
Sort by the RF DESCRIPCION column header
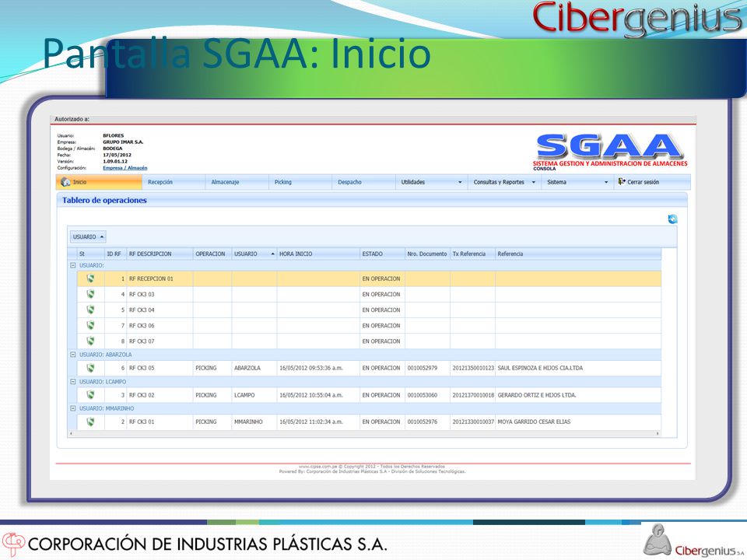(x=160, y=254)
